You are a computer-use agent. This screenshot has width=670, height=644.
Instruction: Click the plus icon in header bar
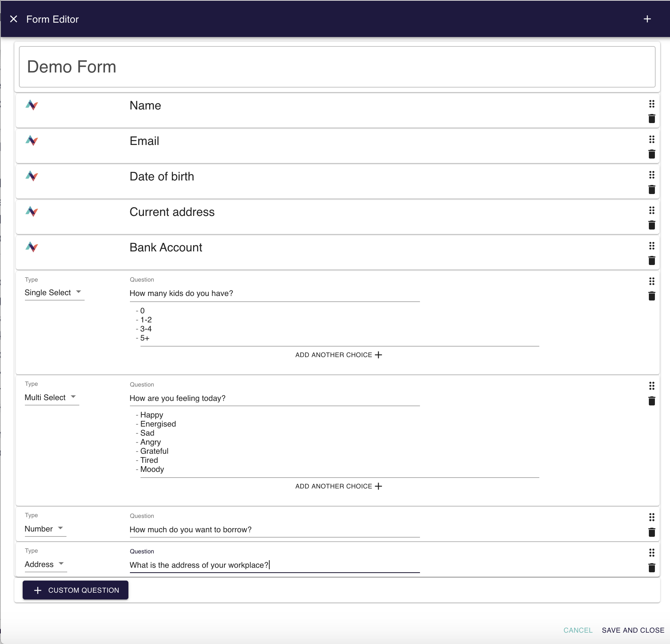pyautogui.click(x=647, y=19)
